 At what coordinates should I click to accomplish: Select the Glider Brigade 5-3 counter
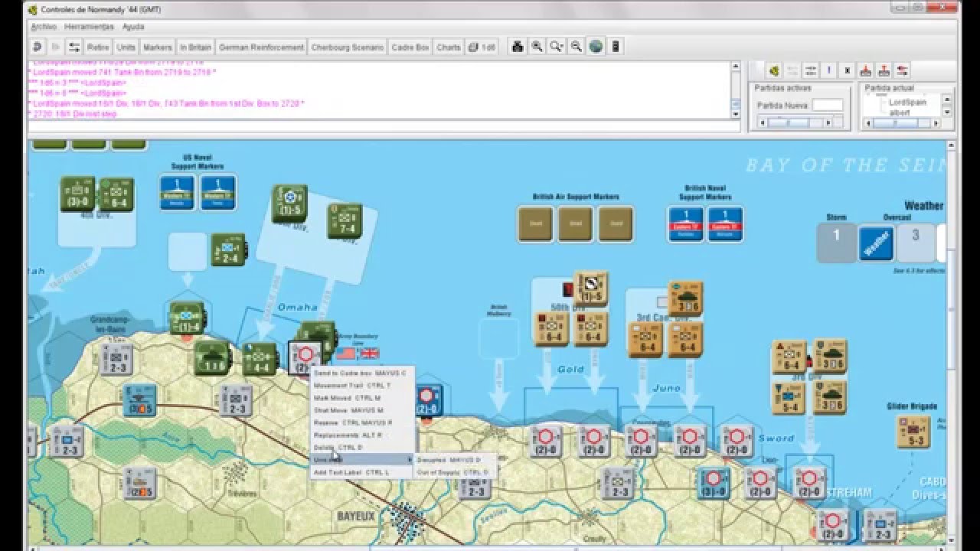913,432
